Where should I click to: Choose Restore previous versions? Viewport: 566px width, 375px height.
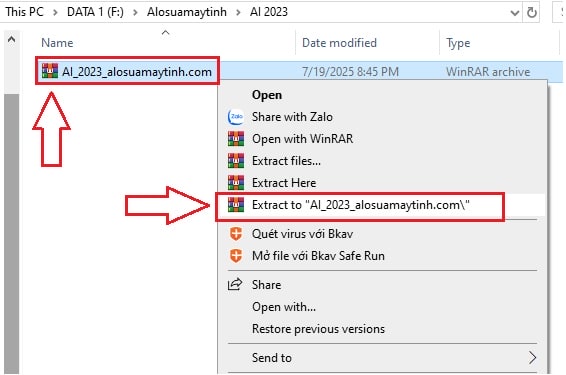tap(318, 329)
